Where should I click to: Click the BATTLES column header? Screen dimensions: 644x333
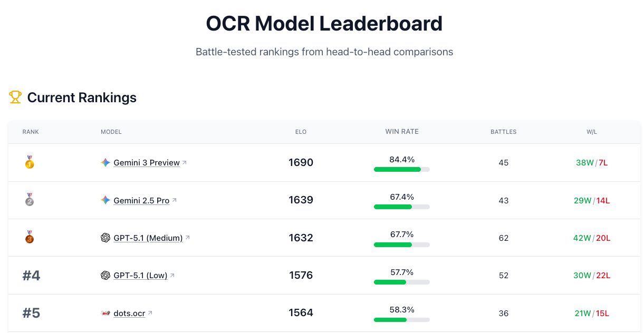click(x=503, y=132)
